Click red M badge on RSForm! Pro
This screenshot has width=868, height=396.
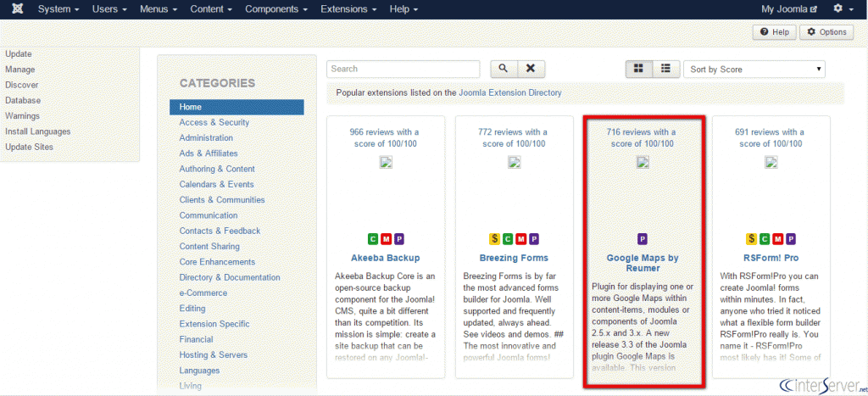pos(778,239)
